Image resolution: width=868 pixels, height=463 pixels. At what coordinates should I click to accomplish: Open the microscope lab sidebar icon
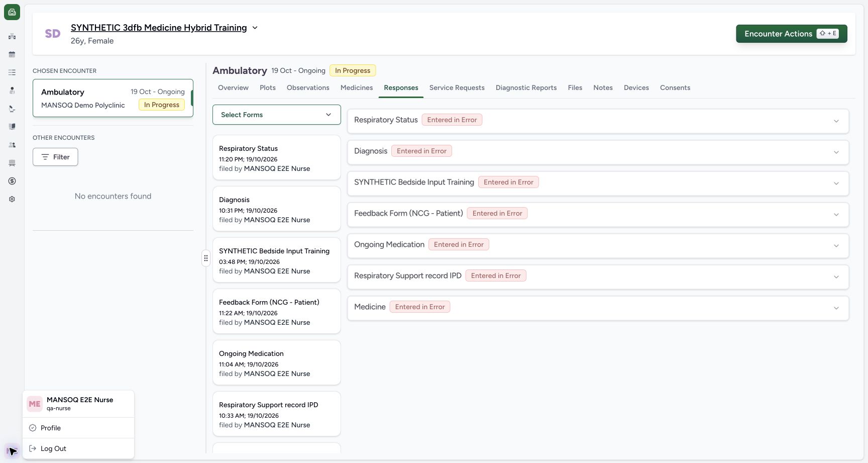[x=12, y=109]
